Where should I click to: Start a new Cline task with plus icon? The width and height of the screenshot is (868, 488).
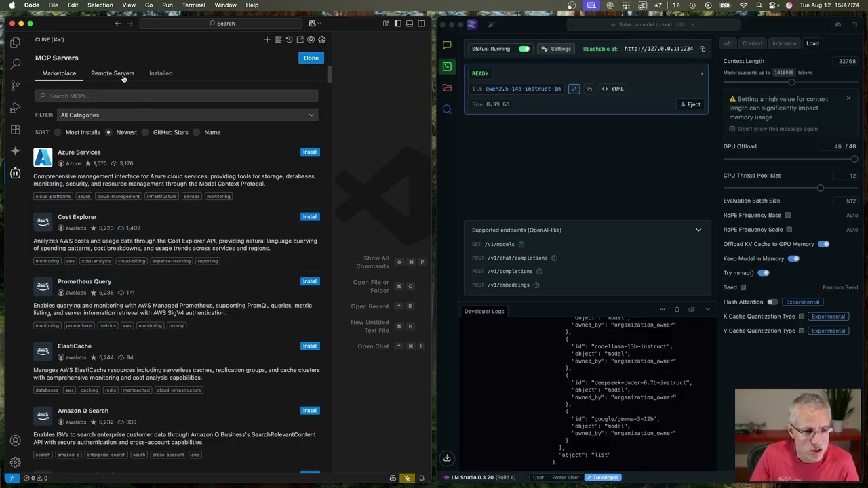pyautogui.click(x=267, y=40)
